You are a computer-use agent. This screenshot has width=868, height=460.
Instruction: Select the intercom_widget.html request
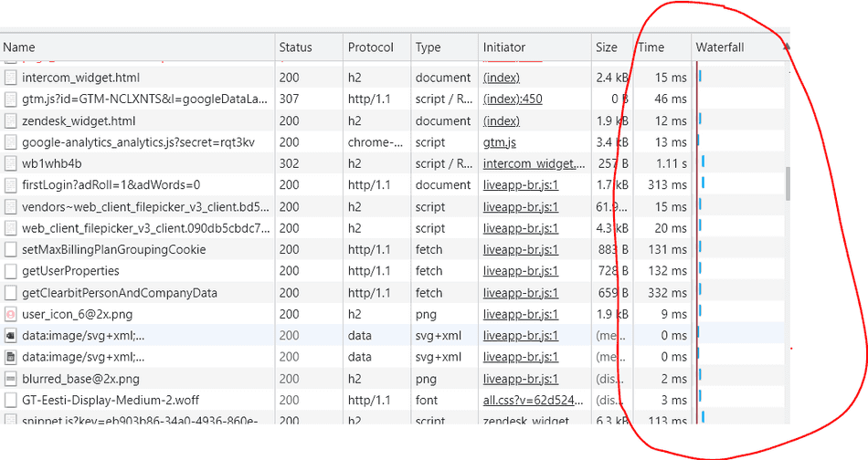click(80, 78)
